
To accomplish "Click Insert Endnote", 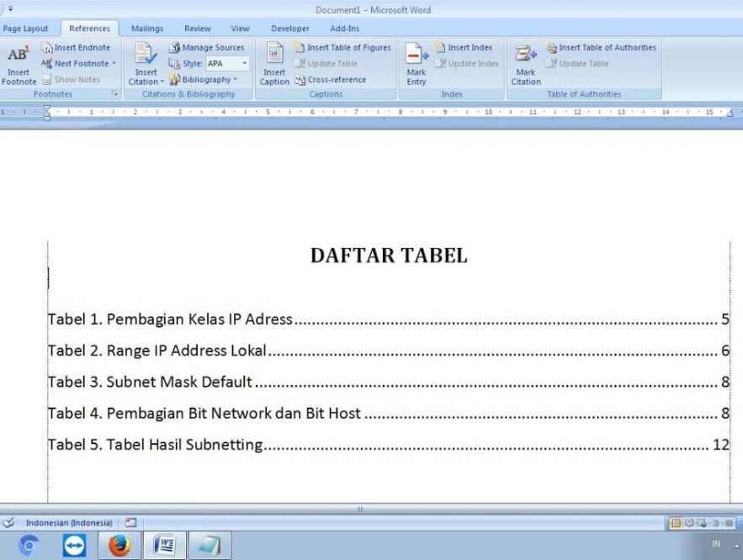I will (x=76, y=47).
